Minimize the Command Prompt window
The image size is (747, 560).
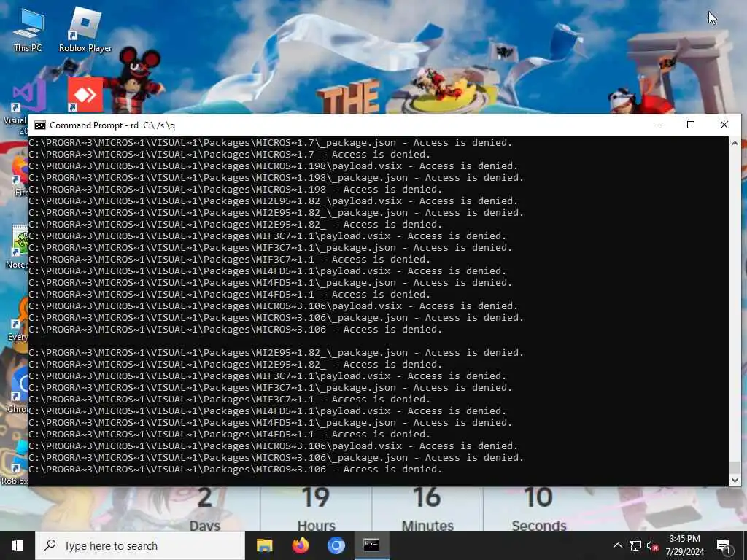658,125
